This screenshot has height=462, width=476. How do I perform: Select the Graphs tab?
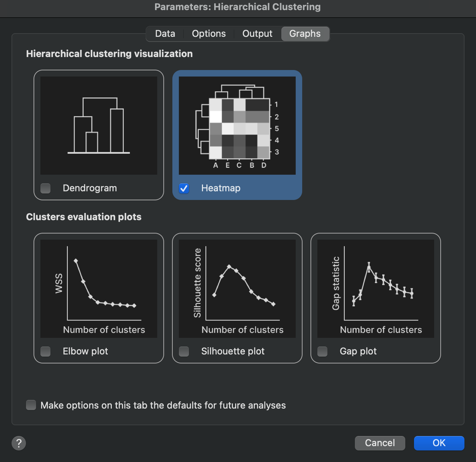click(x=305, y=34)
